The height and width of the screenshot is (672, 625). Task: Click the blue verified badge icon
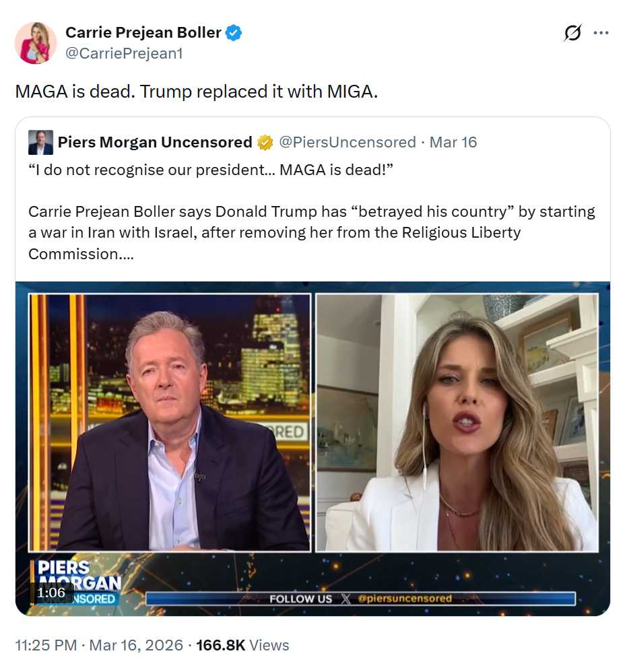point(234,33)
